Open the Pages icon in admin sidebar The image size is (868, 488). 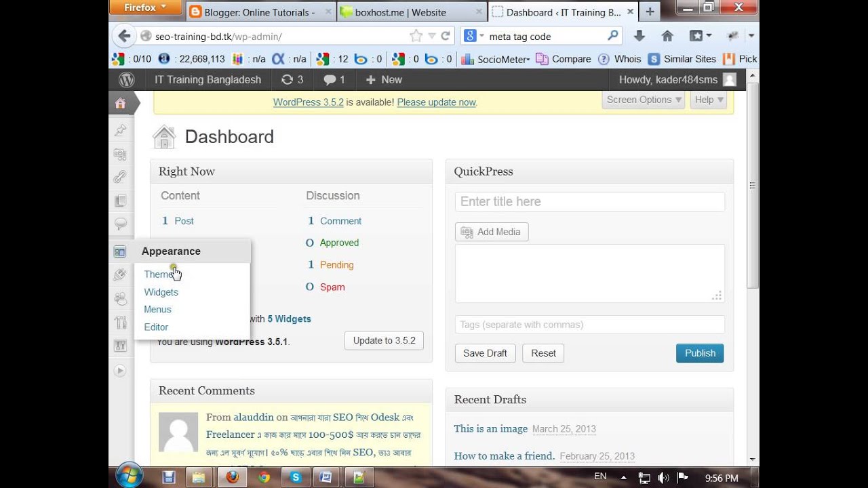coord(120,201)
